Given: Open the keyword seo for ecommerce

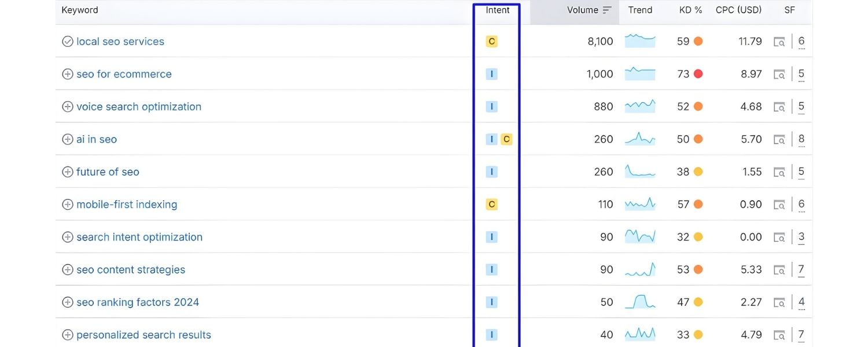Looking at the screenshot, I should point(124,74).
